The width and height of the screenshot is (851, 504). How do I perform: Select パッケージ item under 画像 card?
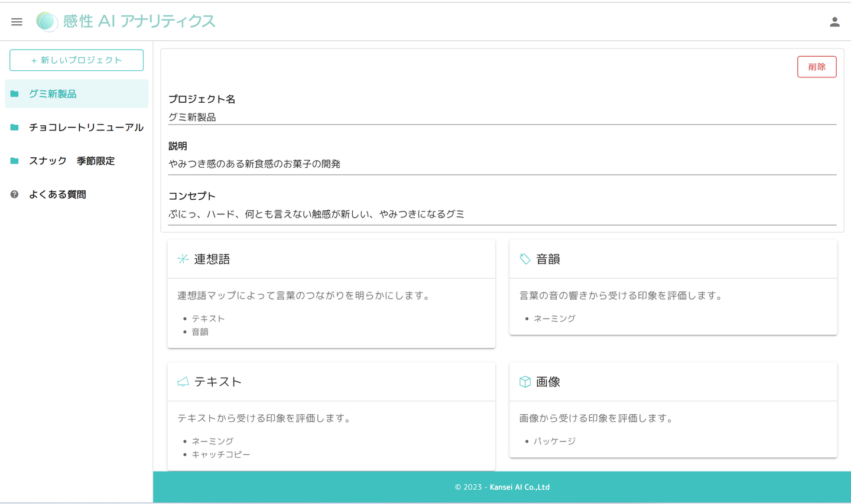point(554,441)
